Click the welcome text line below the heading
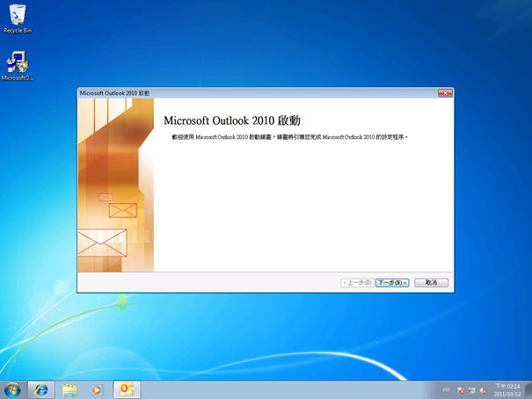Viewport: 532px width, 399px height. pyautogui.click(x=289, y=137)
